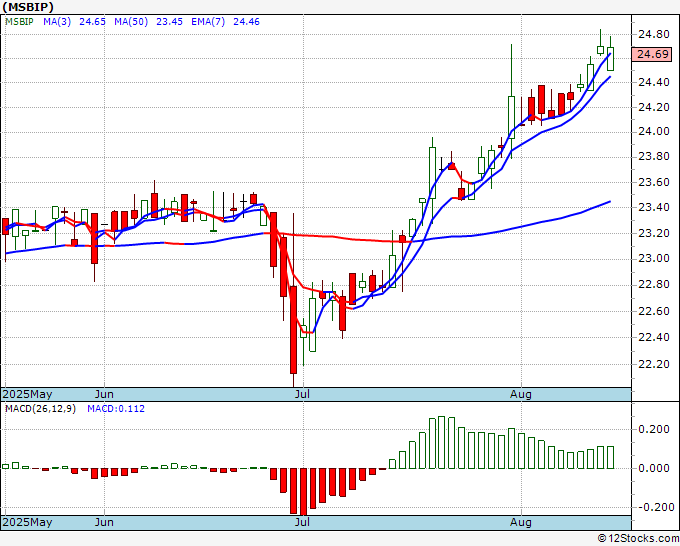Click the 50-day moving average line end

click(610, 202)
